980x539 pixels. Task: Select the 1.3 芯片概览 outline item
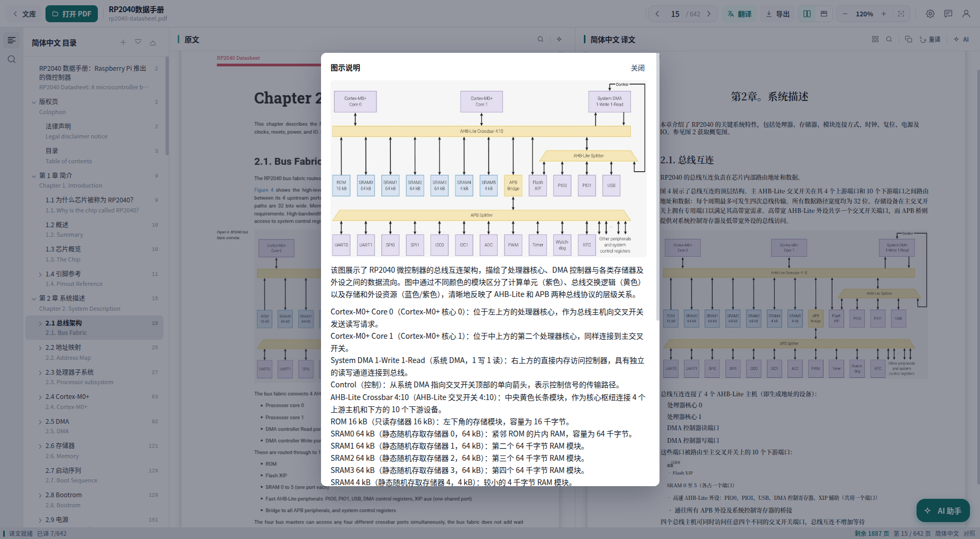pyautogui.click(x=94, y=254)
